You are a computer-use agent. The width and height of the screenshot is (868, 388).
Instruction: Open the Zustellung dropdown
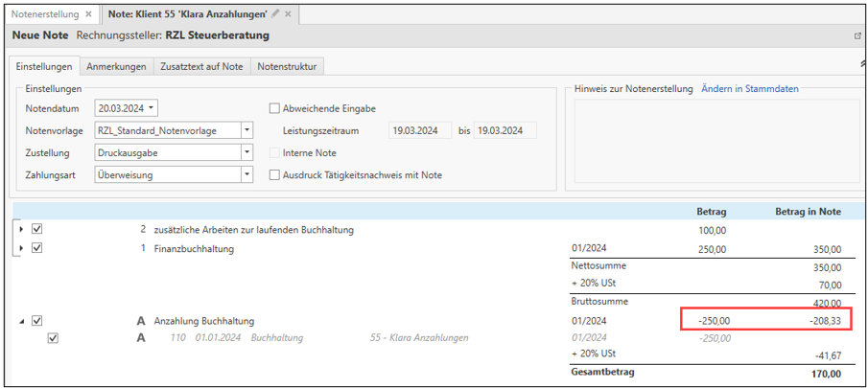[x=246, y=152]
